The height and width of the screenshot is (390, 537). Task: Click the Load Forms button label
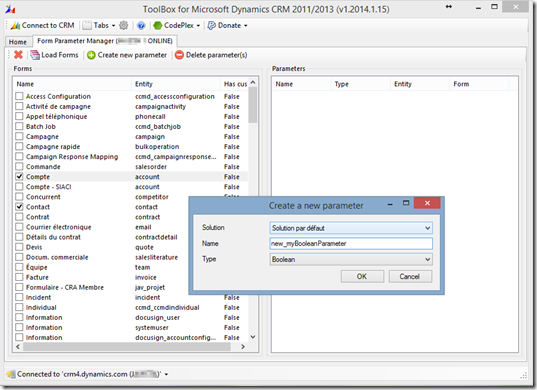pos(60,55)
